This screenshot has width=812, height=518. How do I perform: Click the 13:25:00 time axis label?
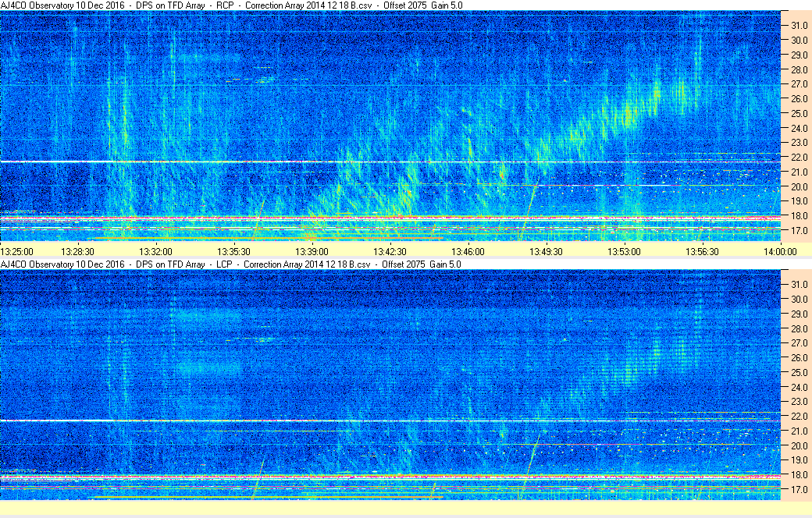click(16, 251)
